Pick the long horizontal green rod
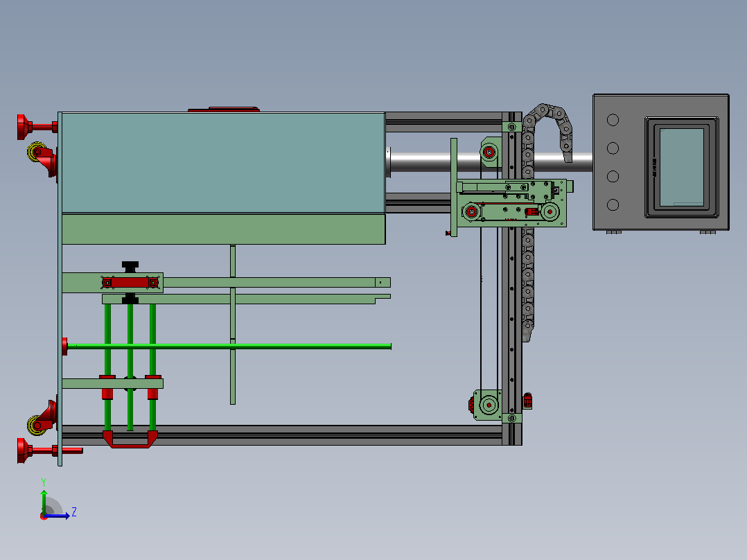The image size is (747, 560). point(229,347)
